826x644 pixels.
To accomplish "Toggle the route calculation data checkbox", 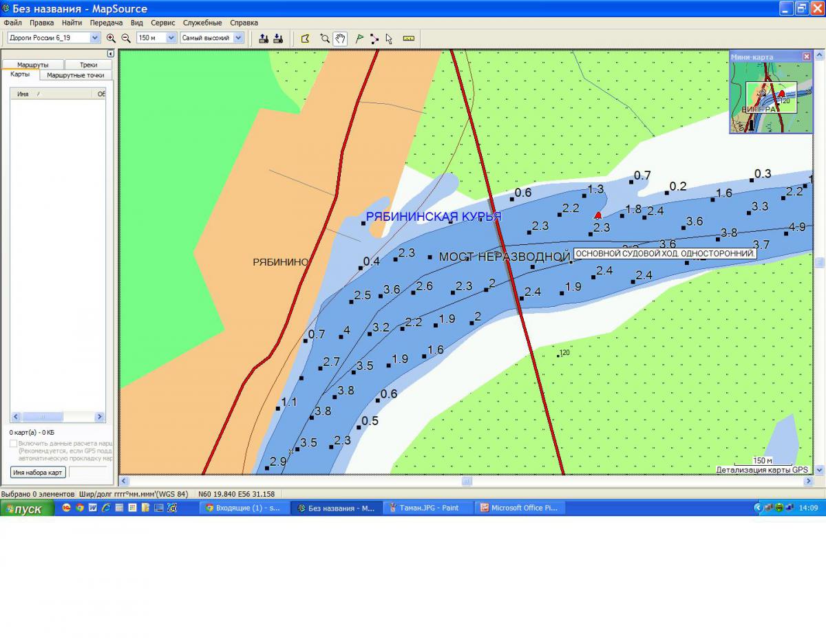I will [14, 444].
